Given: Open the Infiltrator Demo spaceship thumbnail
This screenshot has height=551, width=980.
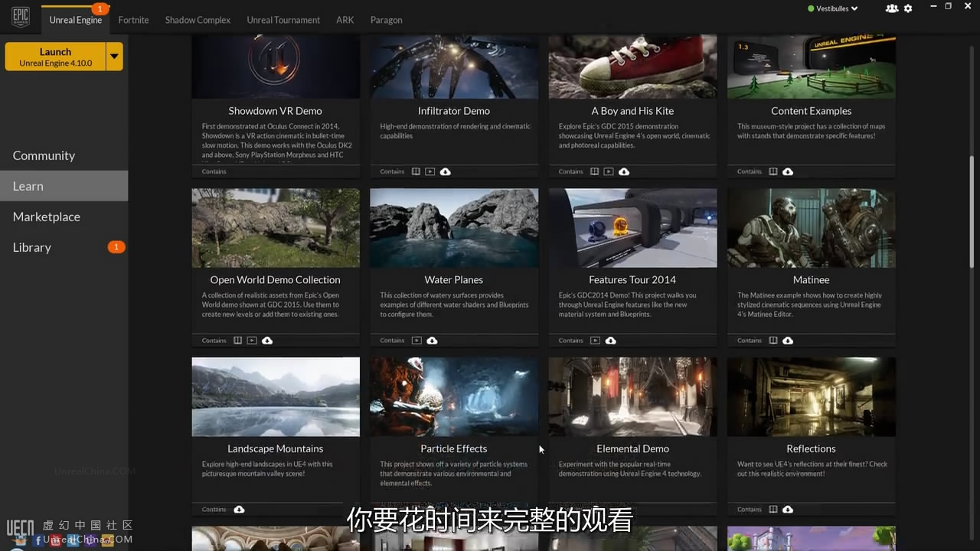Looking at the screenshot, I should click(454, 67).
